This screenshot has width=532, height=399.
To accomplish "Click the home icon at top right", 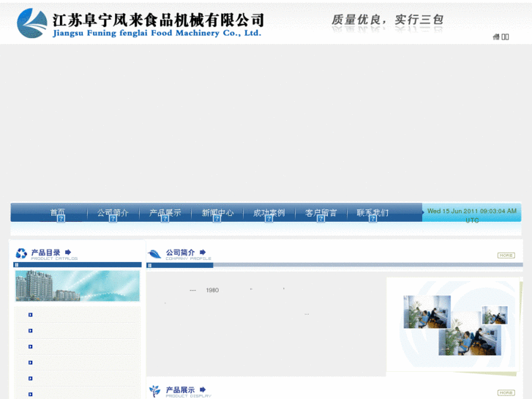I will tap(496, 37).
